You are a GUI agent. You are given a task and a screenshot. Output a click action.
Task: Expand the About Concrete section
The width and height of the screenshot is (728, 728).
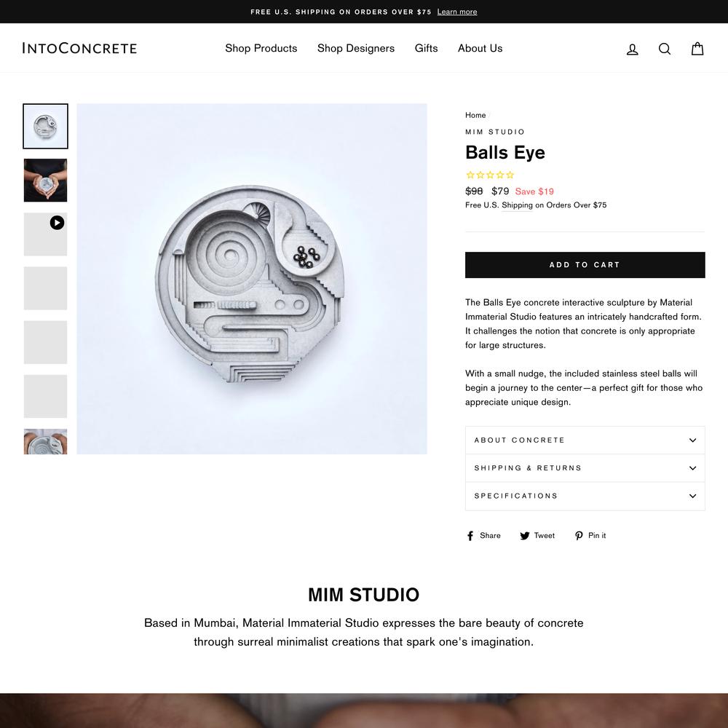point(585,440)
